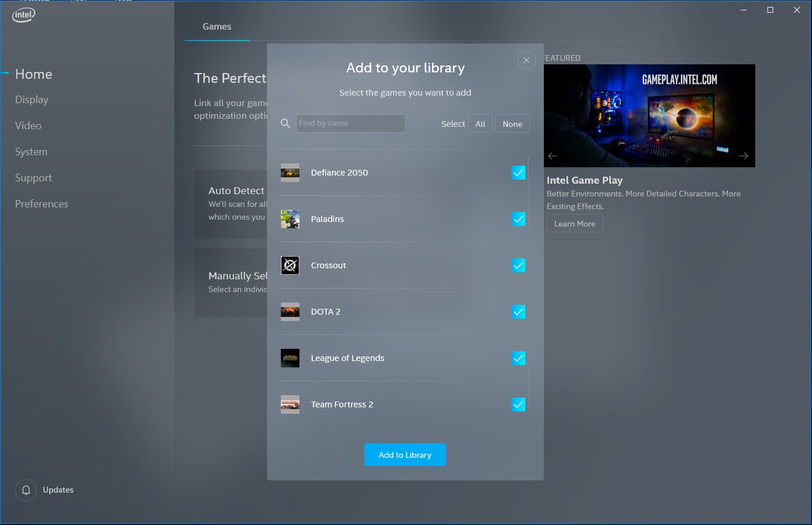Click the League of Legends game icon

tap(290, 358)
